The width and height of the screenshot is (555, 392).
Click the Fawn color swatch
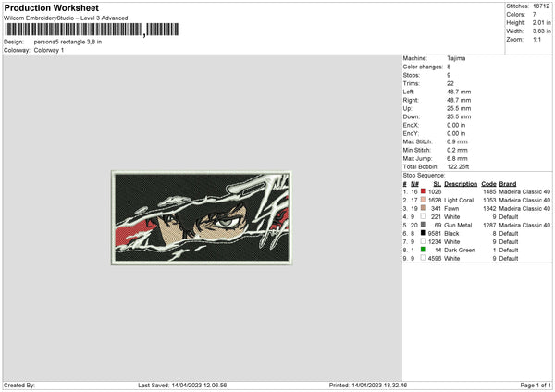[424, 208]
